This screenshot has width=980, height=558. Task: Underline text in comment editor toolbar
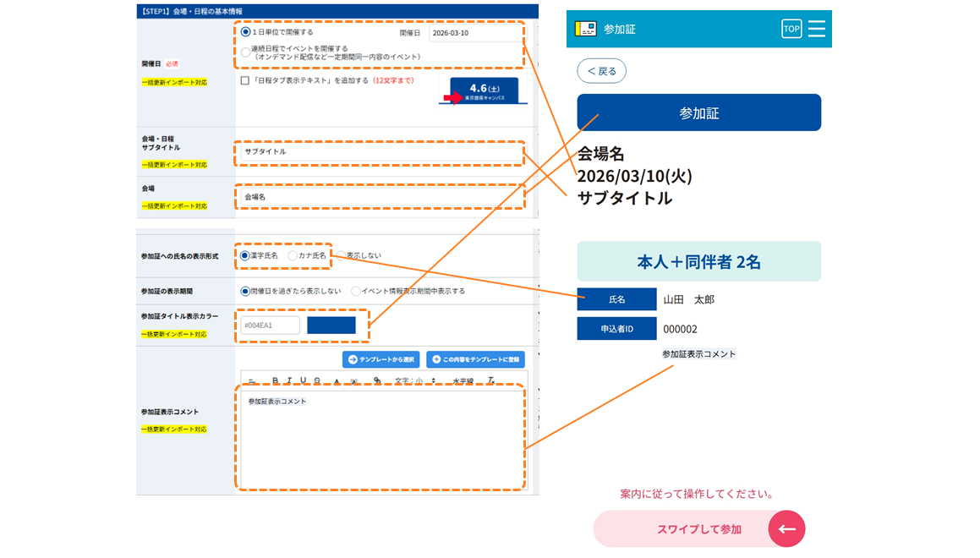(x=303, y=380)
